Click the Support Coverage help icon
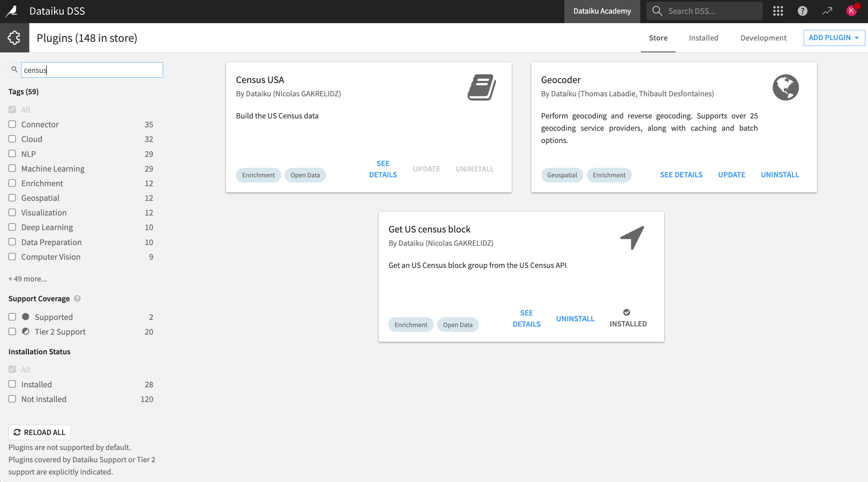 [x=77, y=299]
